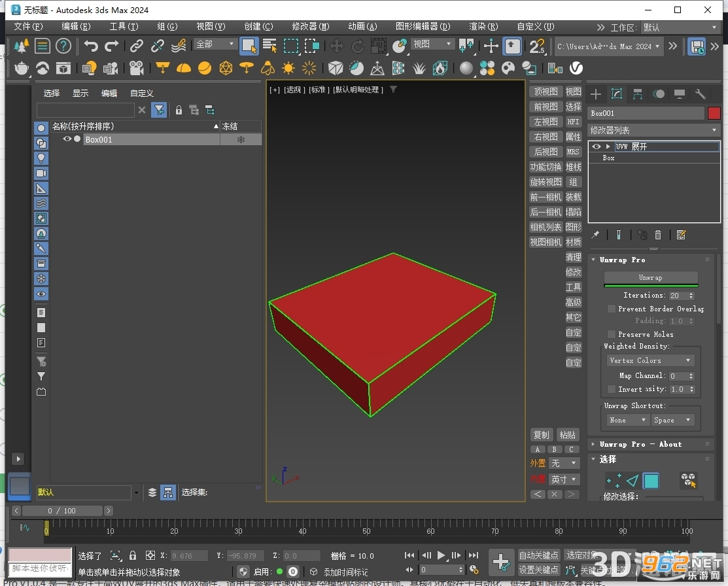This screenshot has height=586, width=728.
Task: Click the 前视图 button
Action: [546, 107]
